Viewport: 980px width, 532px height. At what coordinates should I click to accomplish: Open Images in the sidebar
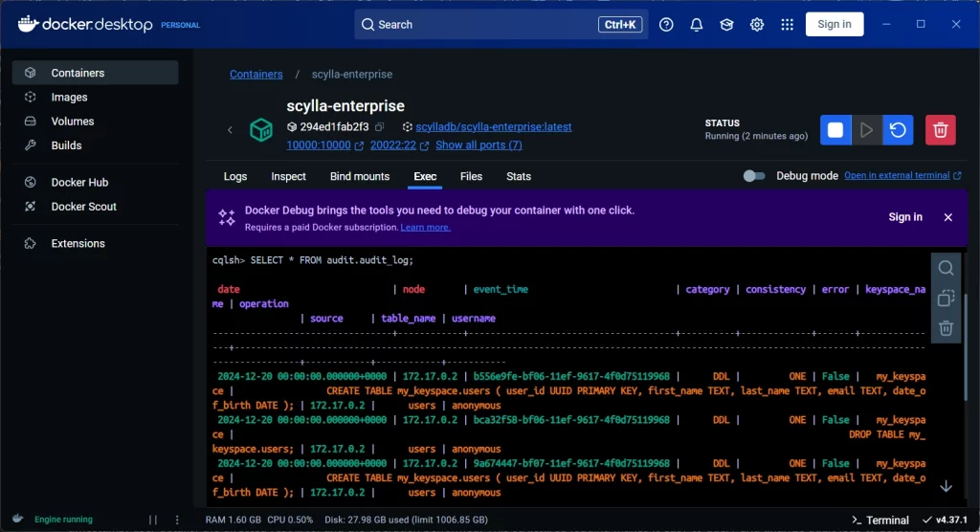pyautogui.click(x=95, y=97)
